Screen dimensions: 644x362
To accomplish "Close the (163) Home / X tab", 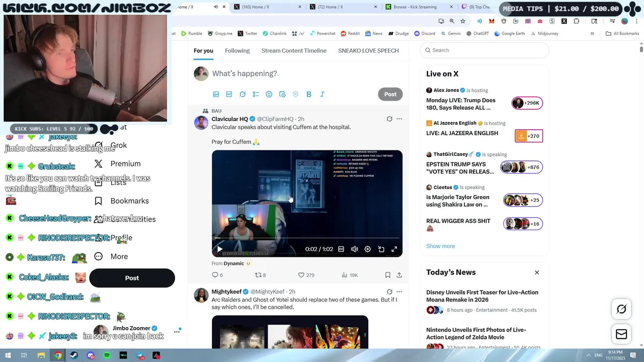I will point(300,7).
